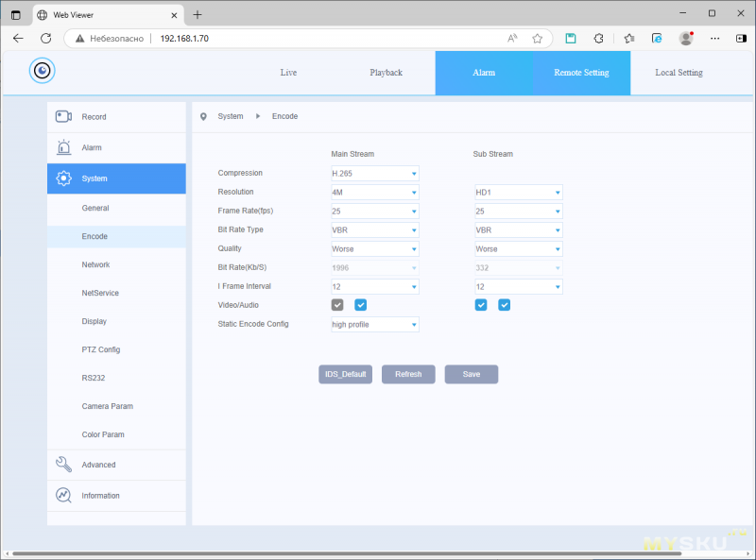Open the favorites list icon
756x560 pixels.
[629, 39]
